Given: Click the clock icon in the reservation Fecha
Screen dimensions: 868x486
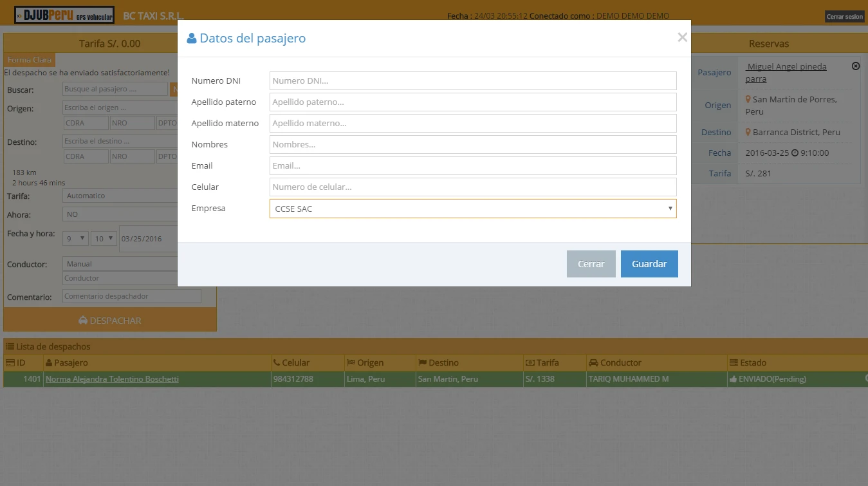Looking at the screenshot, I should [795, 153].
